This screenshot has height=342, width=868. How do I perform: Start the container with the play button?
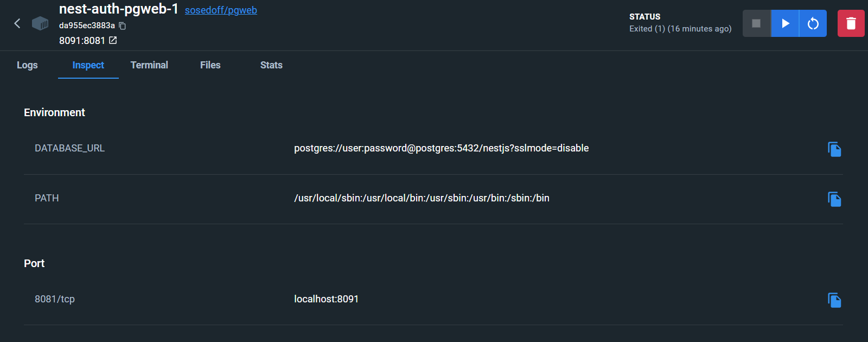coord(785,23)
